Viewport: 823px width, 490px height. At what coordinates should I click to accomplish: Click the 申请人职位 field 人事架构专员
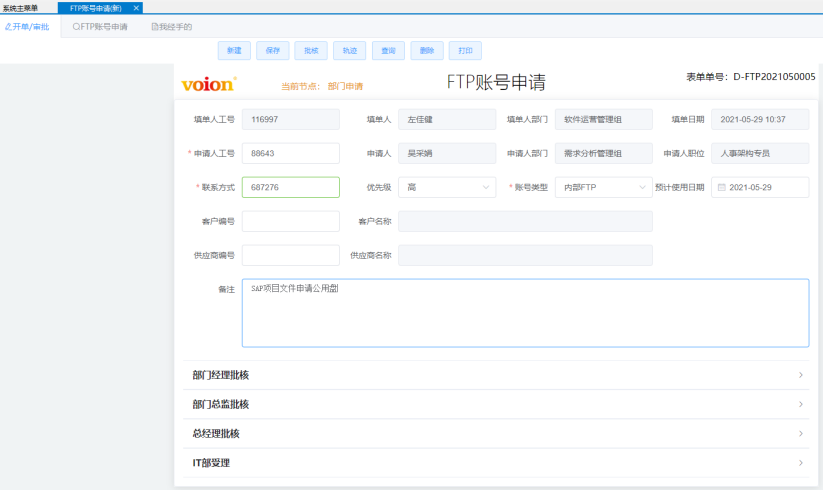tap(760, 153)
